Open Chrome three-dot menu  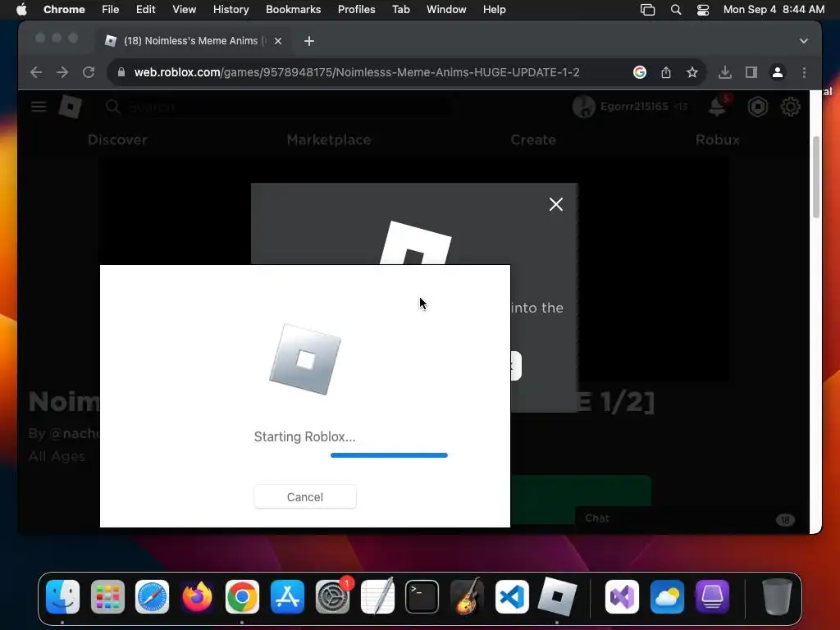804,72
